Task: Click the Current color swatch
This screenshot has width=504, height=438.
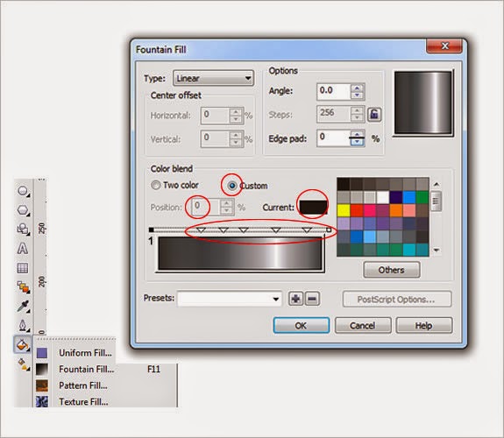Action: pyautogui.click(x=314, y=208)
